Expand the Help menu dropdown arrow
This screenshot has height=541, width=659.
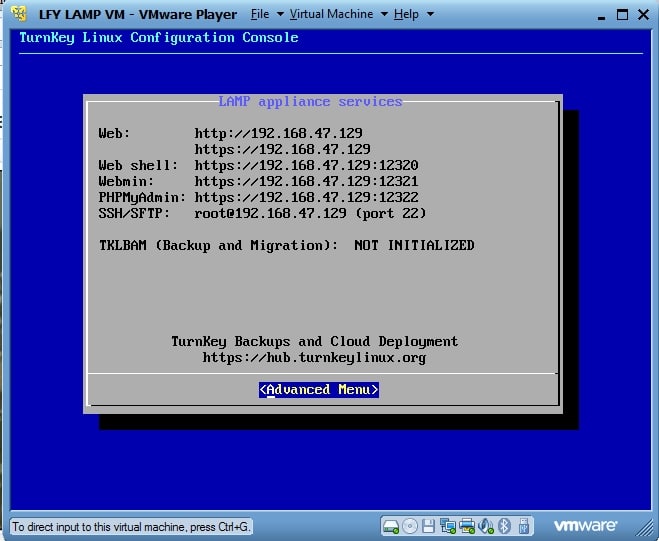pos(430,15)
